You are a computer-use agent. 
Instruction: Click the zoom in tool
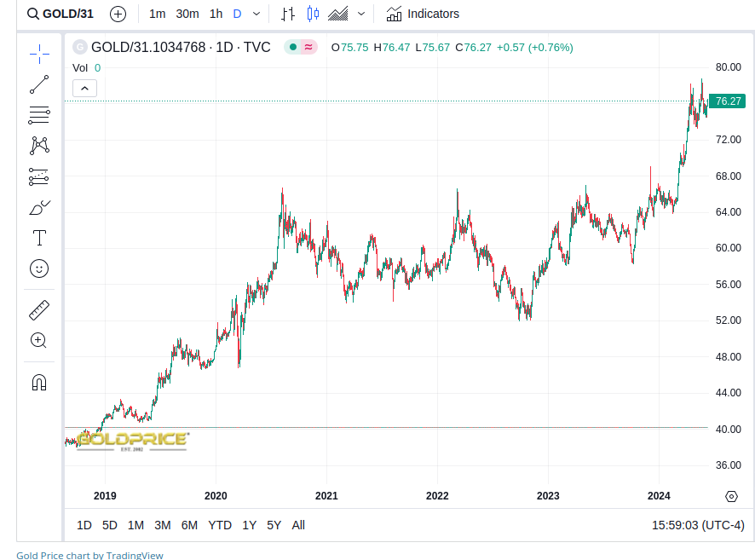coord(39,340)
